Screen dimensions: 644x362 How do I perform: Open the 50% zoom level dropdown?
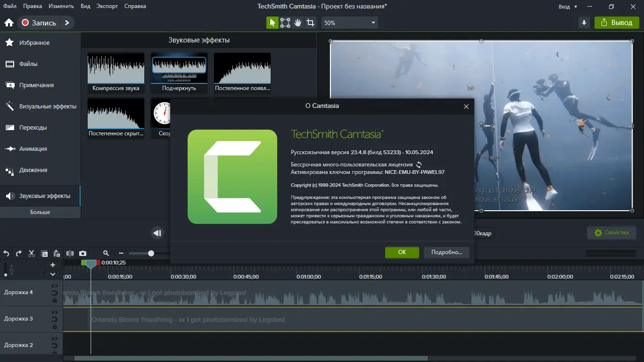[x=349, y=22]
